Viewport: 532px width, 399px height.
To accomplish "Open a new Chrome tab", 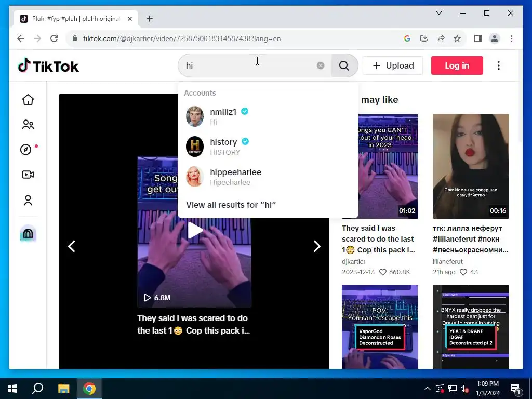I will (150, 19).
